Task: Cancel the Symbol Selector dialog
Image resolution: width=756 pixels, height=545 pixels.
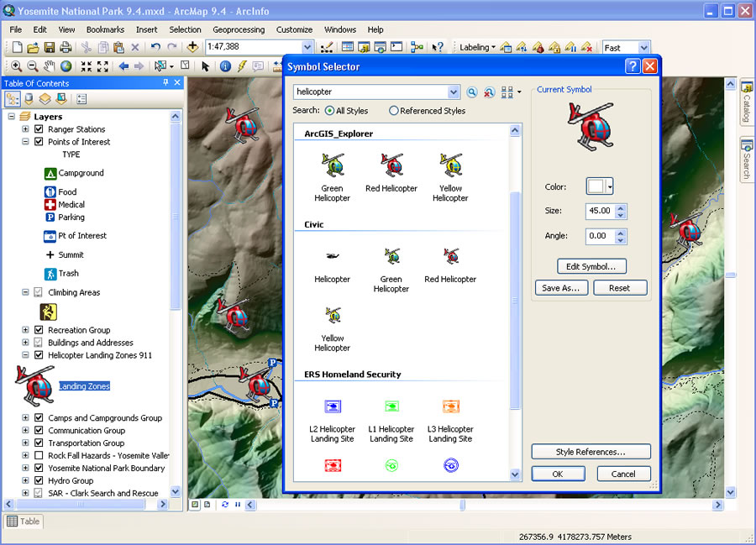Action: click(x=624, y=474)
